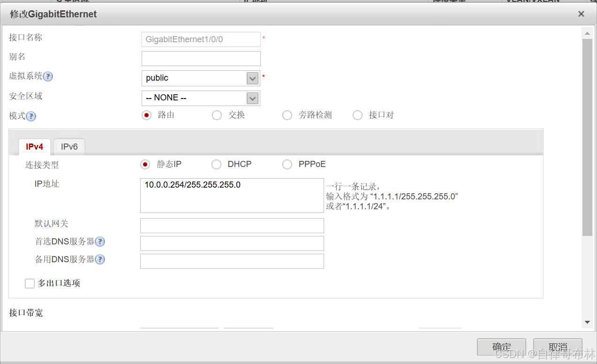Confirm with the 确定 button

(501, 347)
